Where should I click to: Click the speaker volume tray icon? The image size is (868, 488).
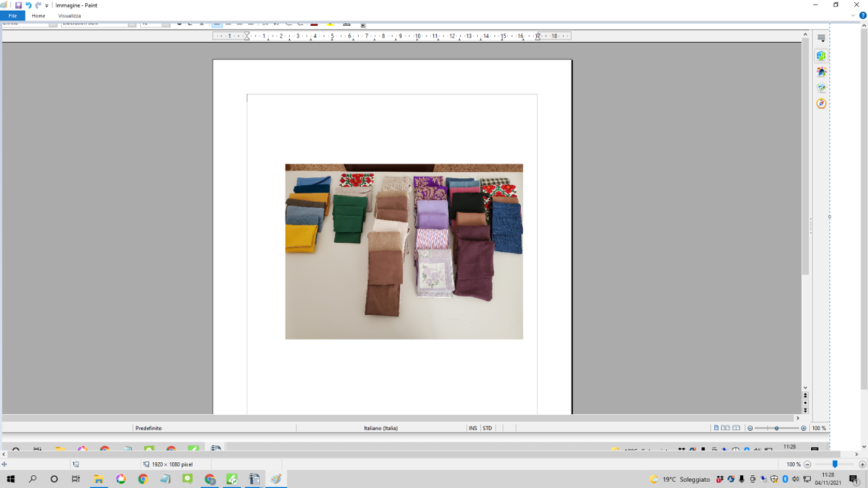click(x=796, y=479)
